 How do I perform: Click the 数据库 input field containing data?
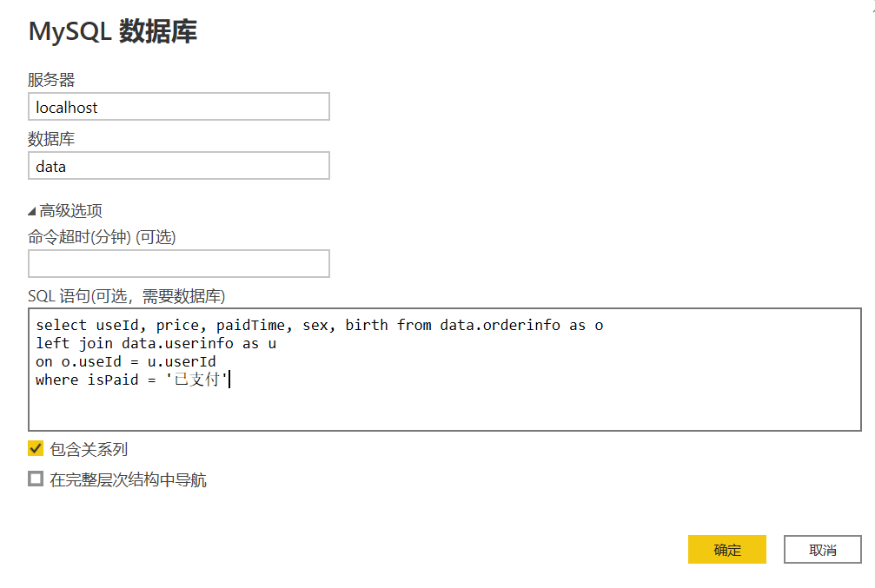tap(179, 166)
